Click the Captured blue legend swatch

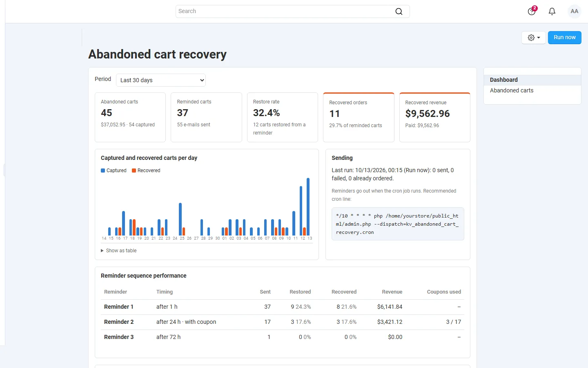(x=103, y=171)
